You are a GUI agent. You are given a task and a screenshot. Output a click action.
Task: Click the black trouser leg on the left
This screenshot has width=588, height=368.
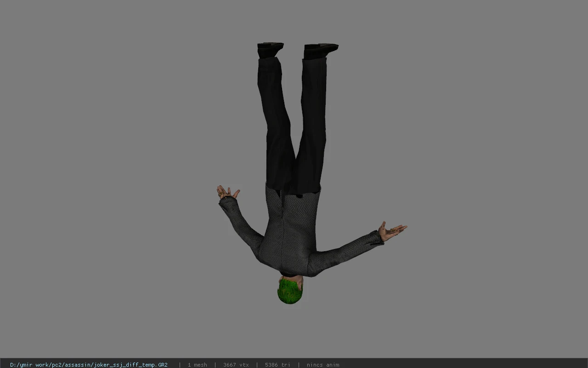[276, 124]
